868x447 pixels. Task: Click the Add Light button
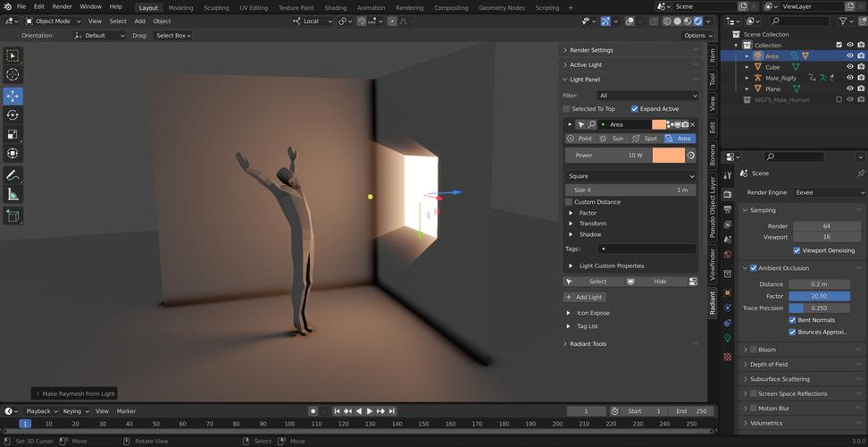click(585, 298)
